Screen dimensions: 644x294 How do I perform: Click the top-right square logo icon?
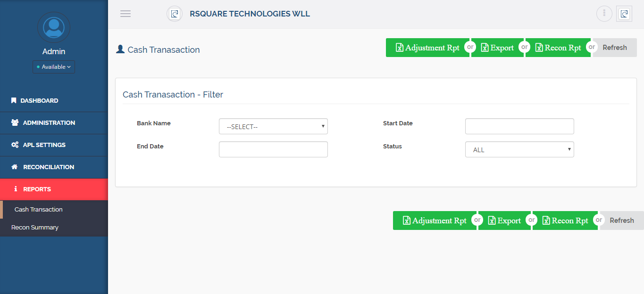(624, 14)
